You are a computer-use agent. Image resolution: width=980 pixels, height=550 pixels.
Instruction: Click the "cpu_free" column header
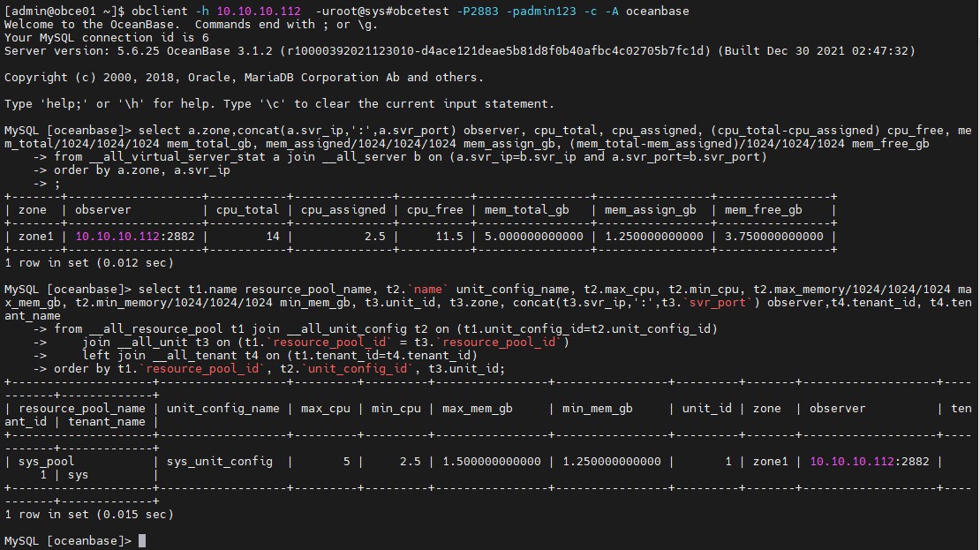(x=435, y=210)
